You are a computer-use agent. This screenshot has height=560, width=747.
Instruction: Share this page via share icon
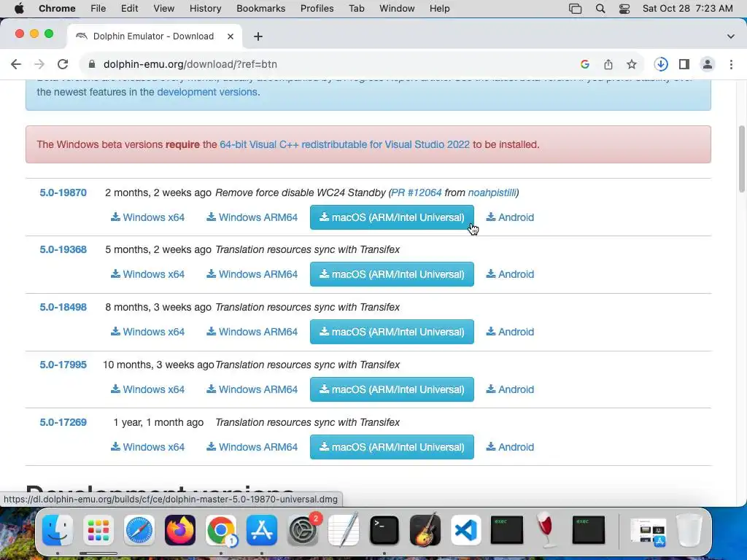[x=608, y=64]
